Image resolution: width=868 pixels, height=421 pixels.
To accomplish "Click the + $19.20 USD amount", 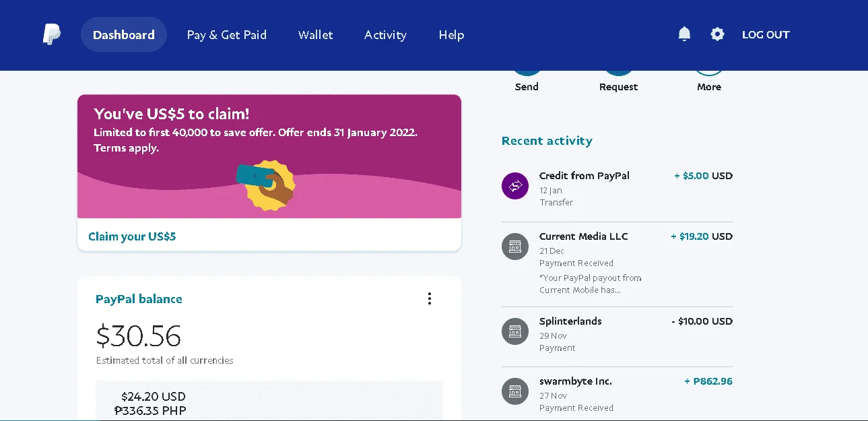I will click(702, 236).
